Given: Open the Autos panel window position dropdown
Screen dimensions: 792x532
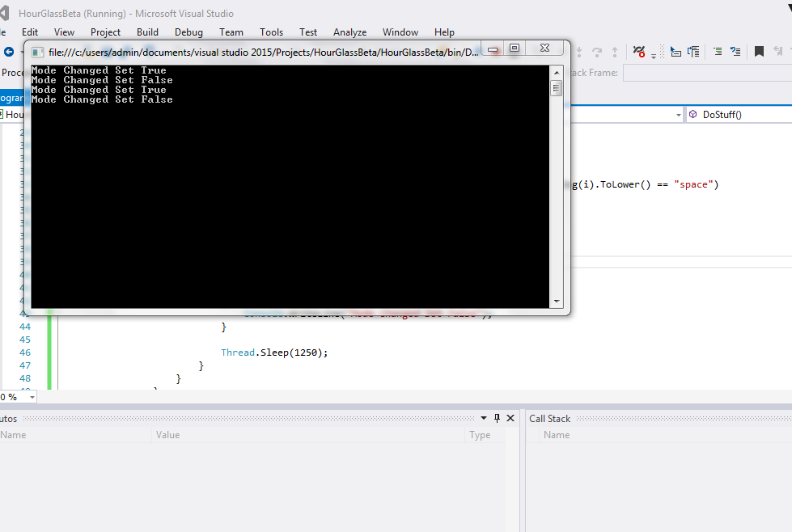Looking at the screenshot, I should [x=484, y=418].
